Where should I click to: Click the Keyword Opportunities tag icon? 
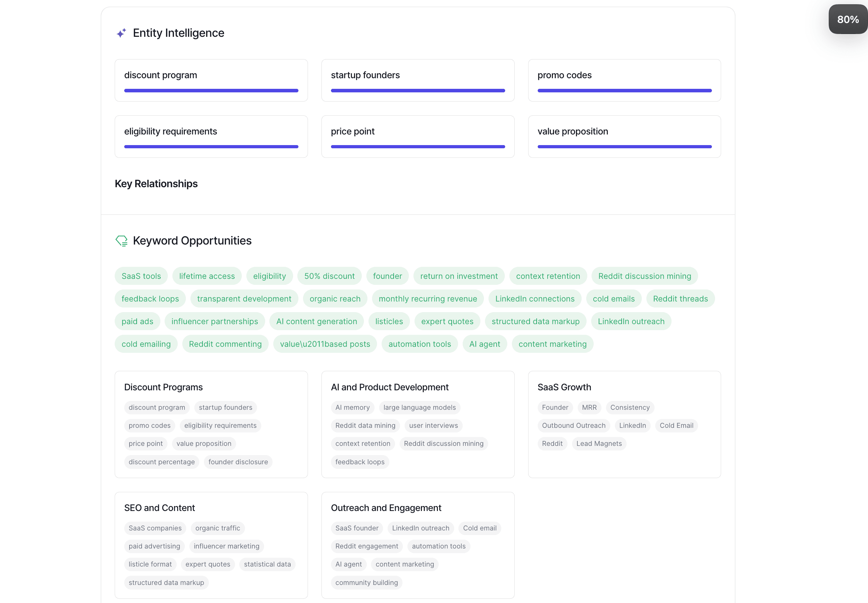click(121, 241)
